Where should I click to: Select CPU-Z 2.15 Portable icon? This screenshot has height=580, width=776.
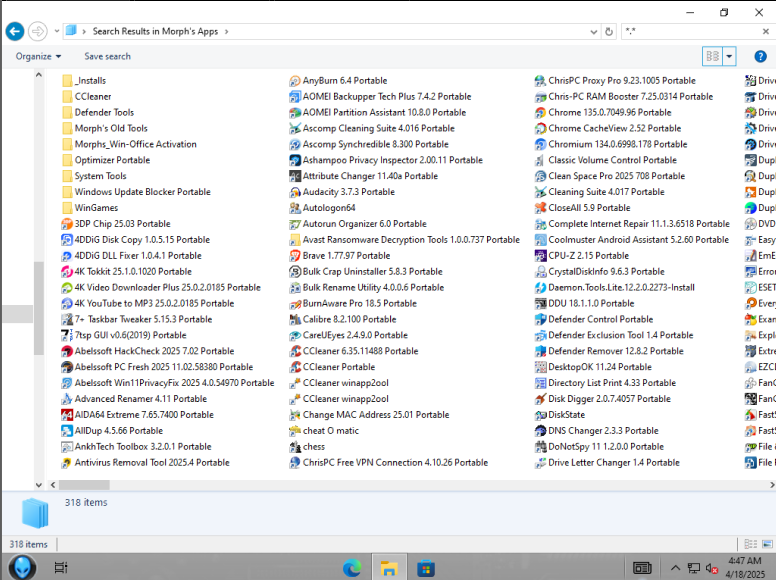tap(540, 256)
